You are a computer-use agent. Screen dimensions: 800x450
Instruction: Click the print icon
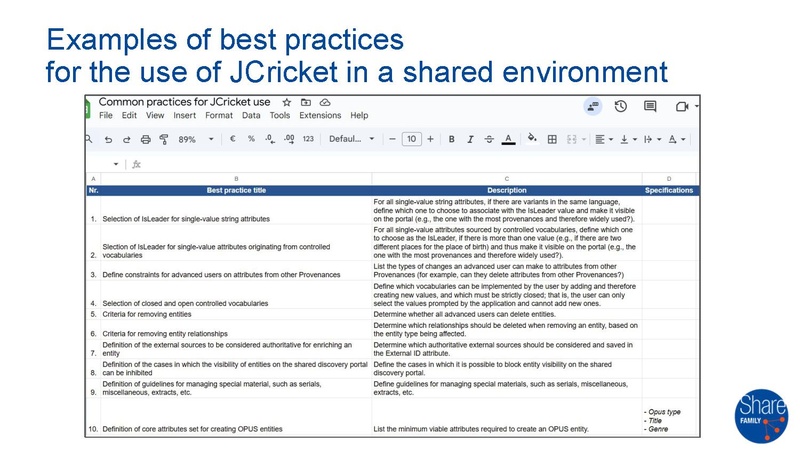(145, 139)
